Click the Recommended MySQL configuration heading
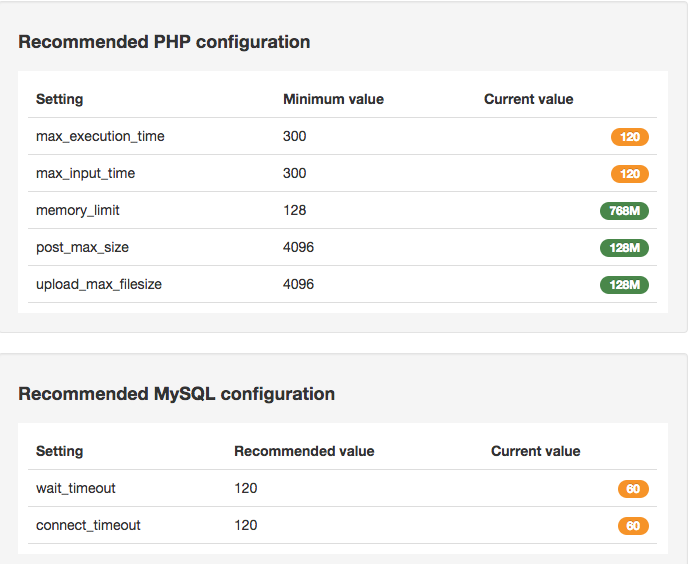 pyautogui.click(x=176, y=394)
